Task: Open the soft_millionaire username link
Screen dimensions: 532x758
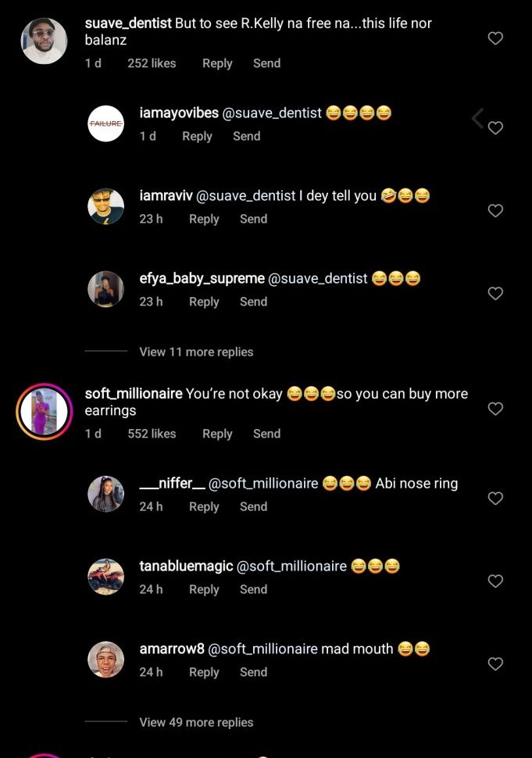Action: [134, 394]
